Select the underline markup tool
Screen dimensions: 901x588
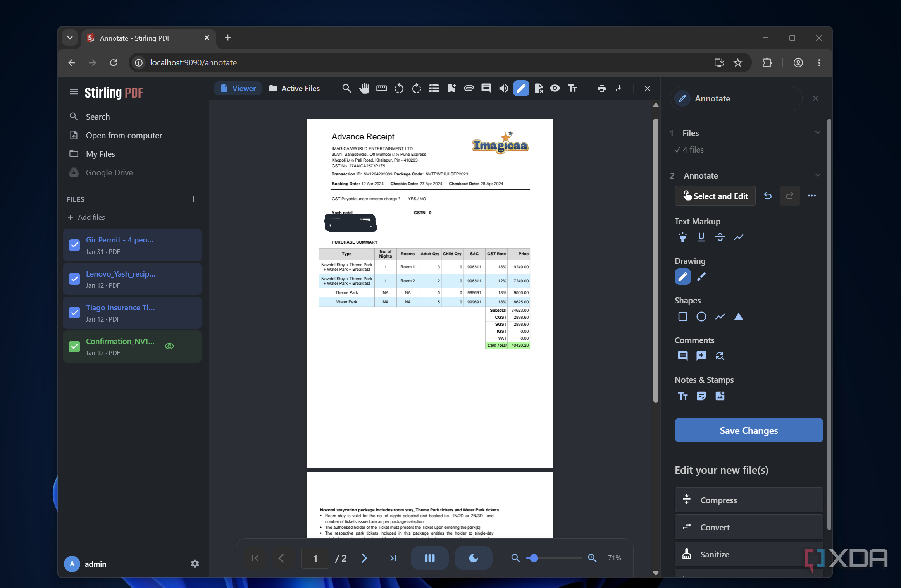tap(701, 237)
